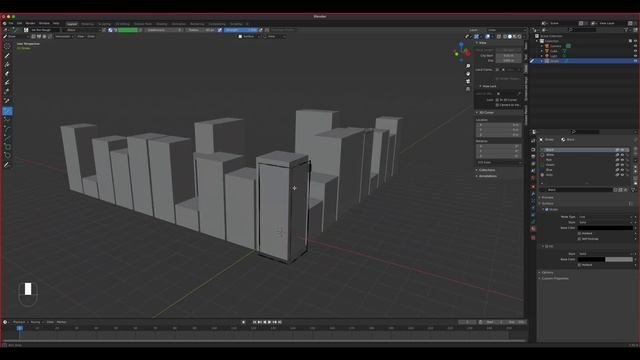
Task: Switch to wireframe viewport shading
Action: pyautogui.click(x=505, y=36)
